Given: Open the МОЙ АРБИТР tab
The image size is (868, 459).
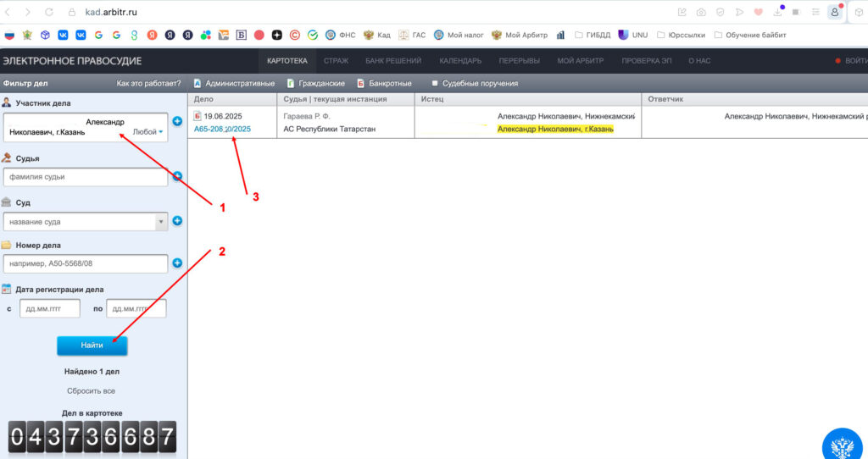Looking at the screenshot, I should [580, 61].
